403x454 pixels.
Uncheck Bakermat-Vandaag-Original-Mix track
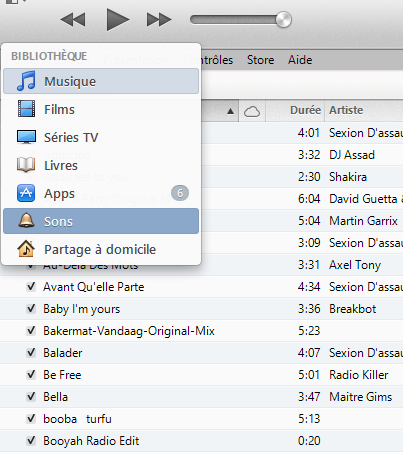(x=31, y=331)
